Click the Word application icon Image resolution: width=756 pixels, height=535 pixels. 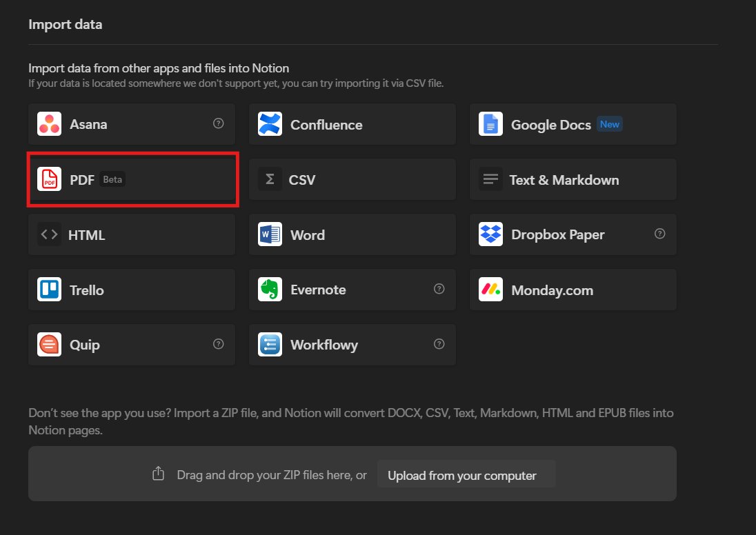270,234
